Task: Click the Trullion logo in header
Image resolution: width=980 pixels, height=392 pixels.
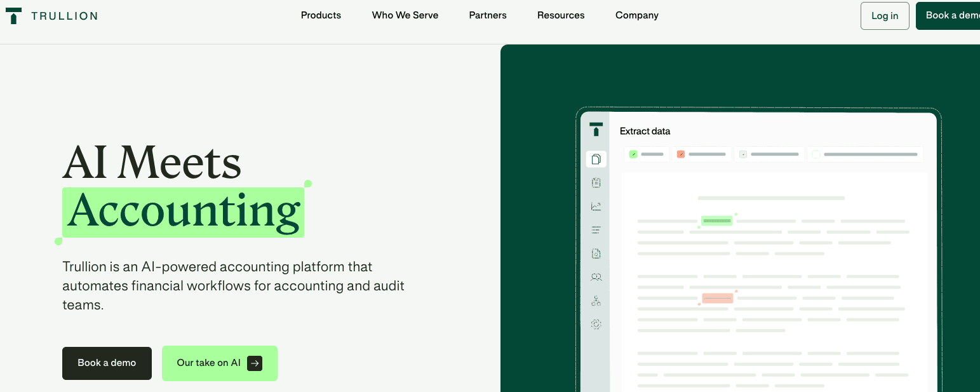Action: click(x=51, y=16)
